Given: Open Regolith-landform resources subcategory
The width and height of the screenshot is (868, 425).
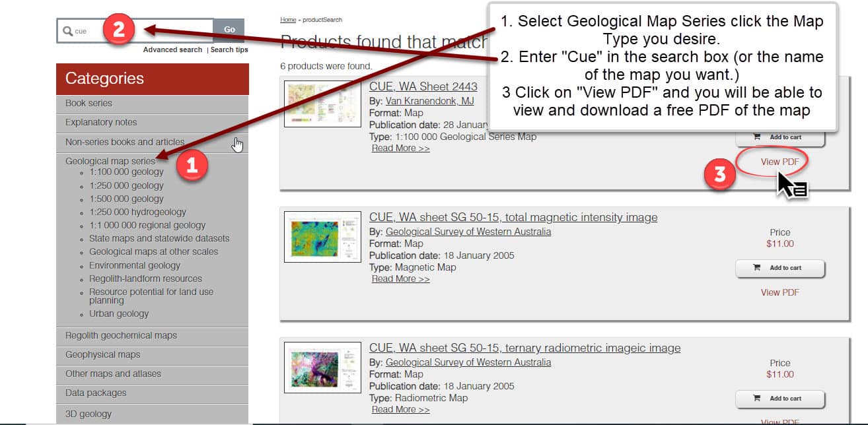Looking at the screenshot, I should pos(145,278).
